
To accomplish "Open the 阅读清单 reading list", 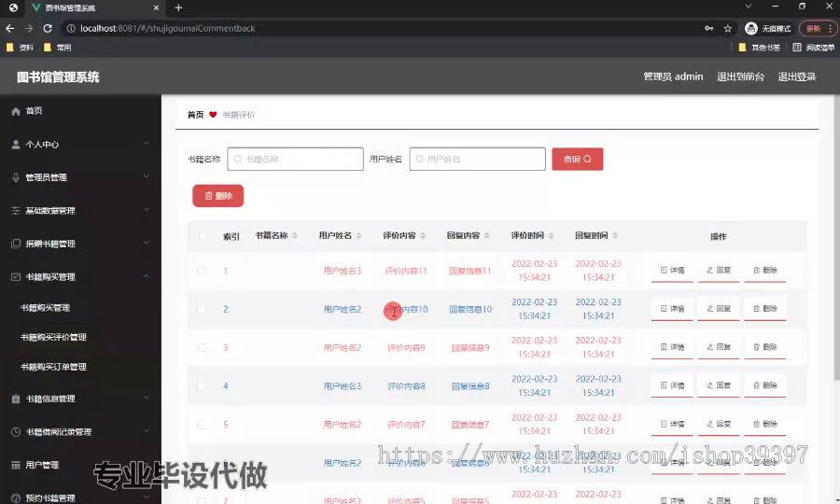I will click(813, 48).
